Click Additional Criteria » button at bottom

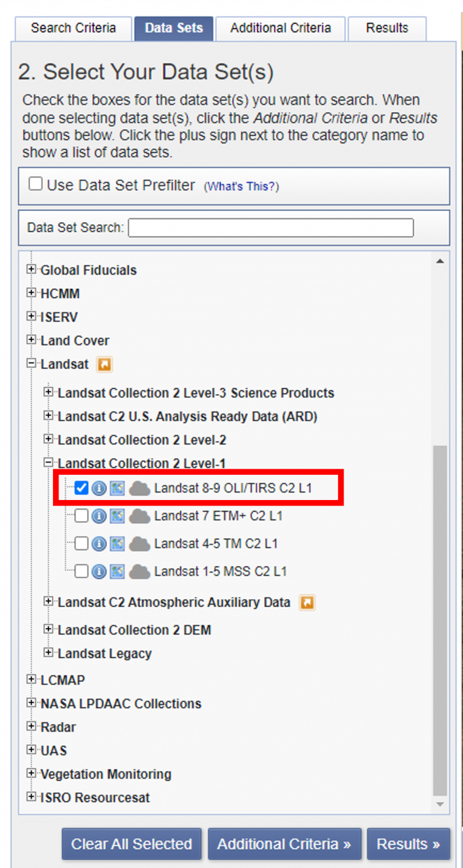pos(285,844)
